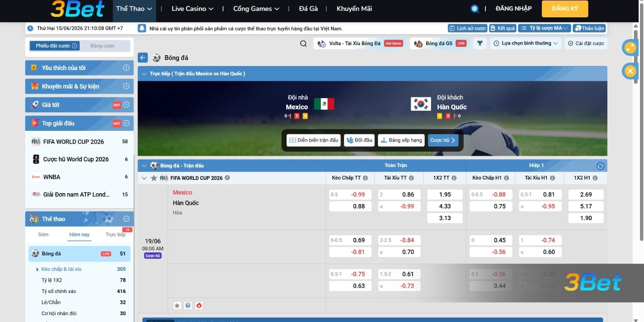Click info icon beside 1X2 TT

pos(454,178)
